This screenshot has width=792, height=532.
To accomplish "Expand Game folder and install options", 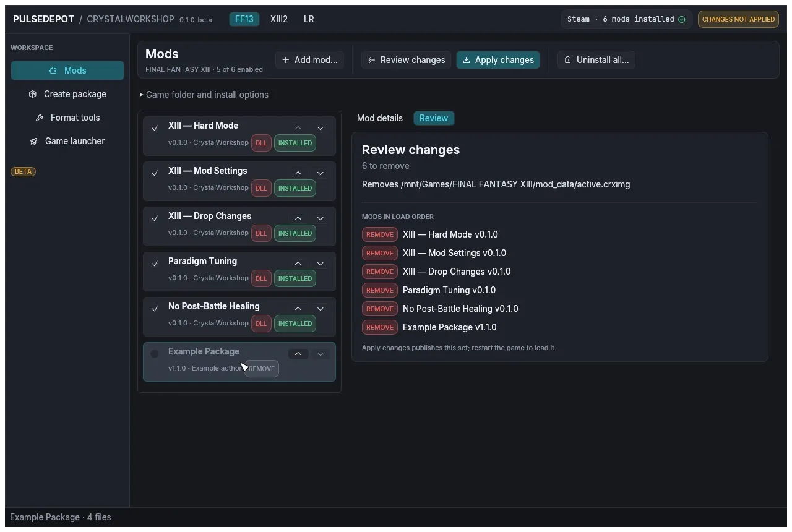I will [x=204, y=95].
